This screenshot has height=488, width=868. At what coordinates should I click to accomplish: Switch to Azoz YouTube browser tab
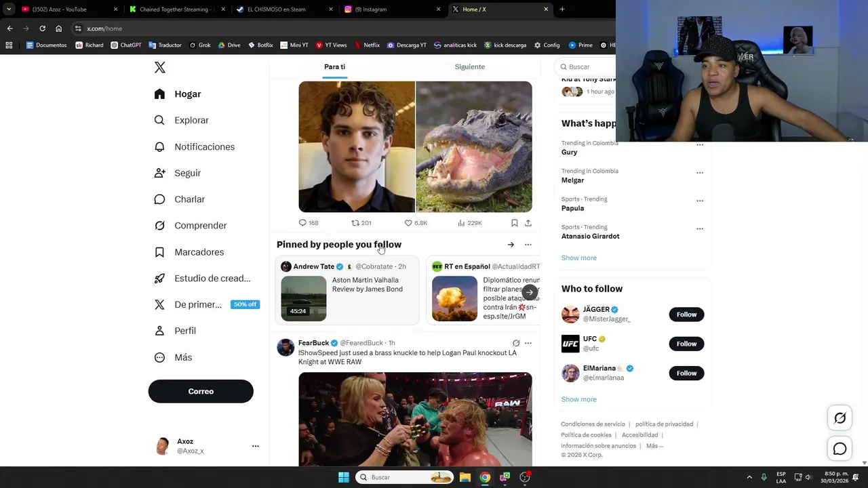coord(68,9)
